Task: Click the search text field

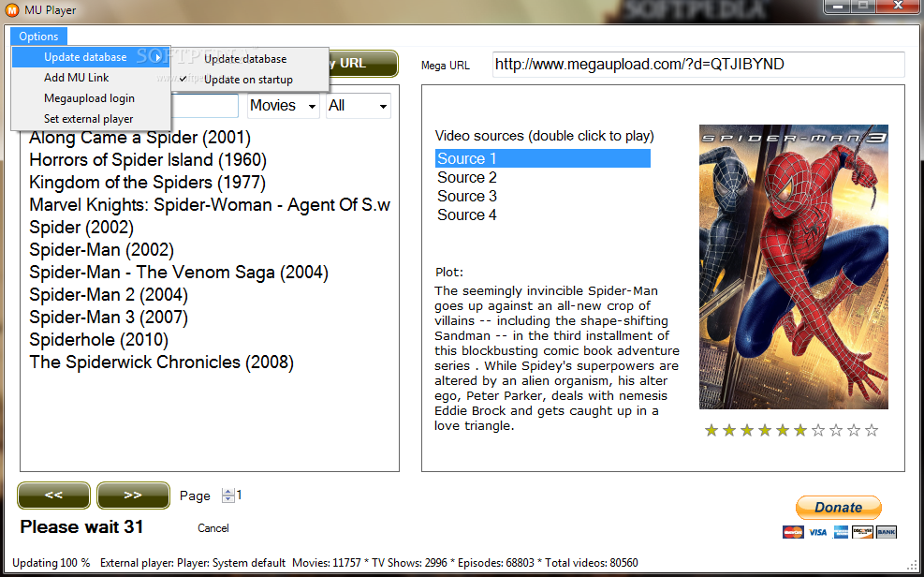Action: tap(205, 106)
